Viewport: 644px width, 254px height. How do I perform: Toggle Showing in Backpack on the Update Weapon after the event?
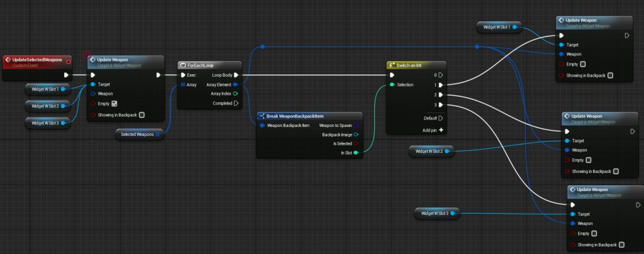pyautogui.click(x=142, y=115)
